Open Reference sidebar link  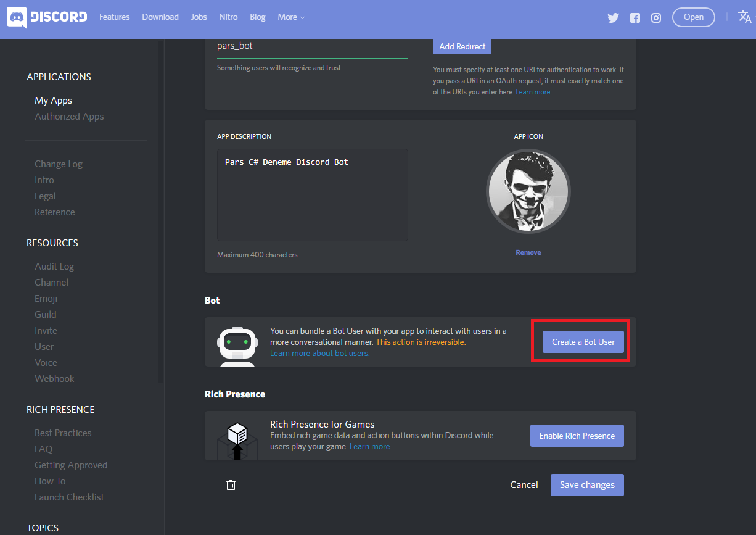[x=55, y=212]
